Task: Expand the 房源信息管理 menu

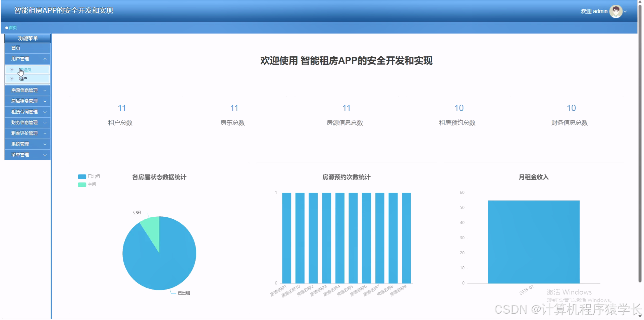Action: [x=27, y=90]
